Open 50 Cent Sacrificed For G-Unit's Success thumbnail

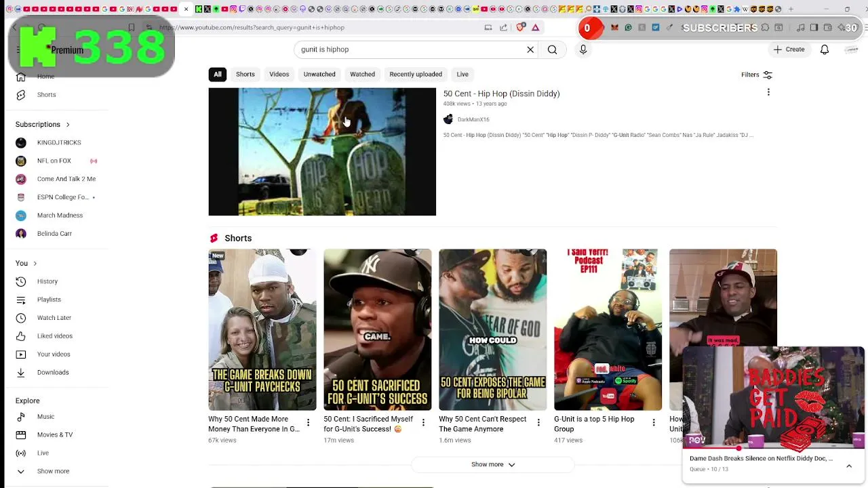378,329
